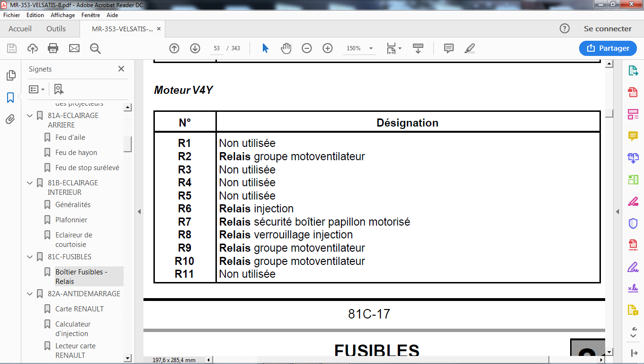
Task: Open the attachments paperclip panel
Action: coord(10,119)
